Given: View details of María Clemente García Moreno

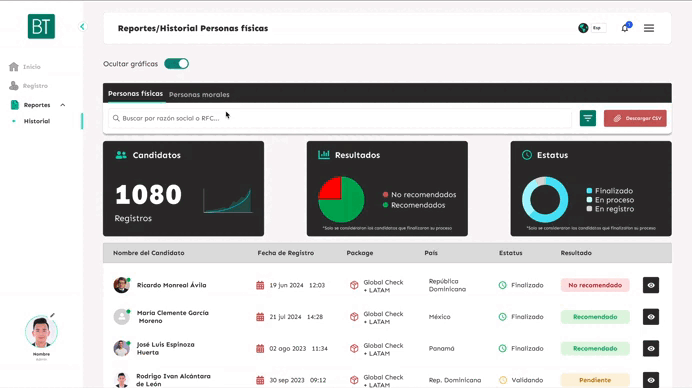Looking at the screenshot, I should click(x=651, y=317).
